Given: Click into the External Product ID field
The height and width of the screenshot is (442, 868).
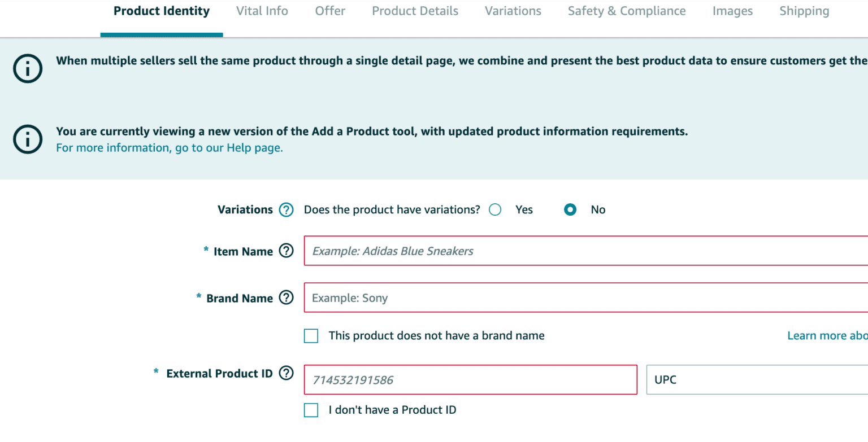Looking at the screenshot, I should click(x=470, y=380).
